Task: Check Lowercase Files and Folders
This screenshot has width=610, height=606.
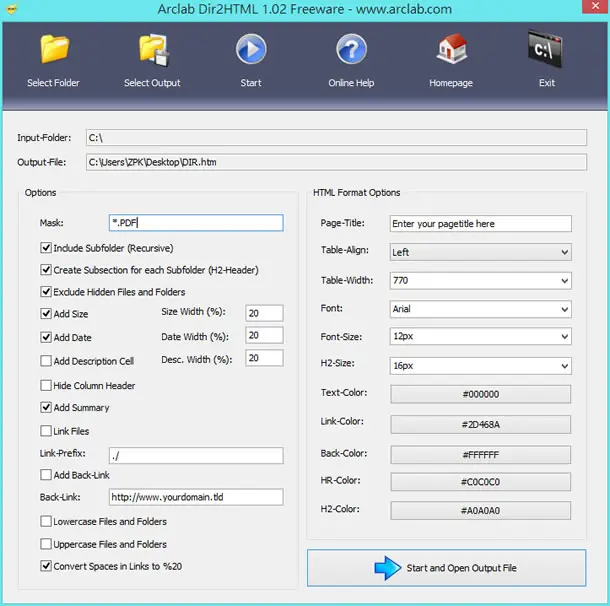Action: (x=46, y=521)
